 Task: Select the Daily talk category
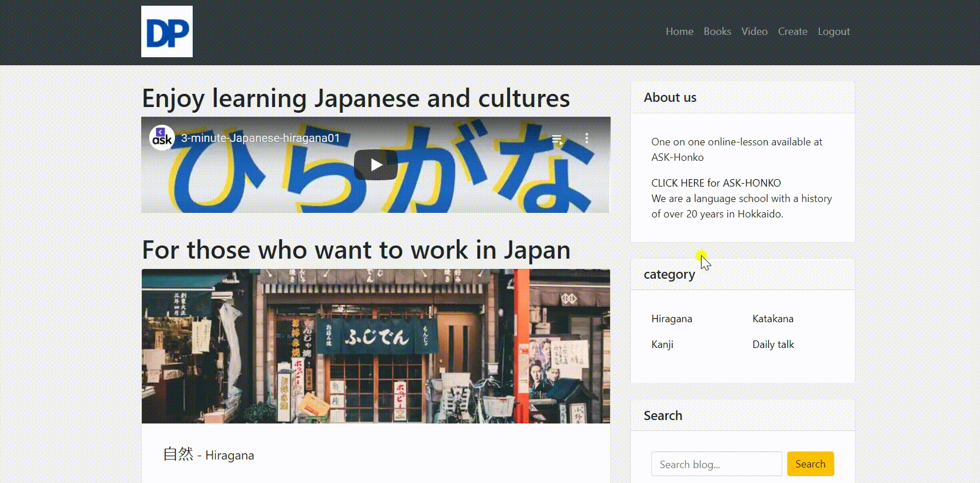click(773, 345)
